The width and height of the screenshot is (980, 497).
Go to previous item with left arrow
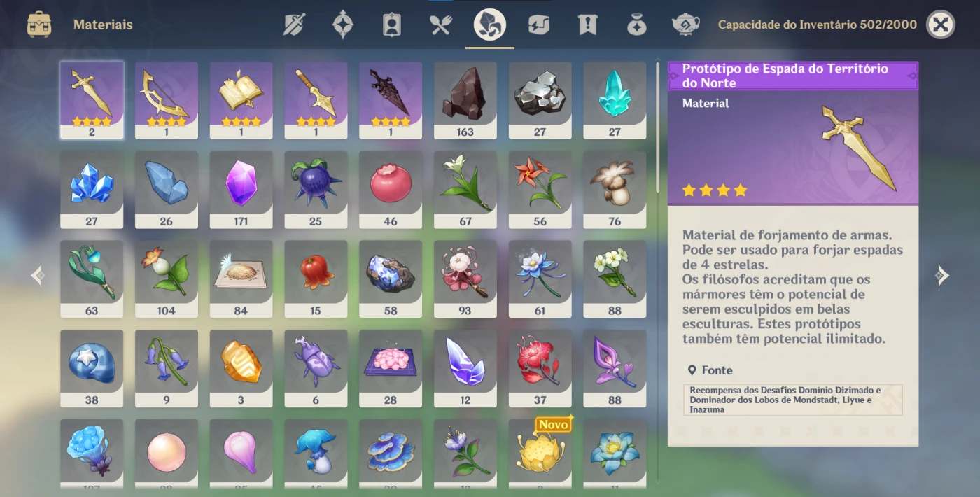tap(38, 276)
